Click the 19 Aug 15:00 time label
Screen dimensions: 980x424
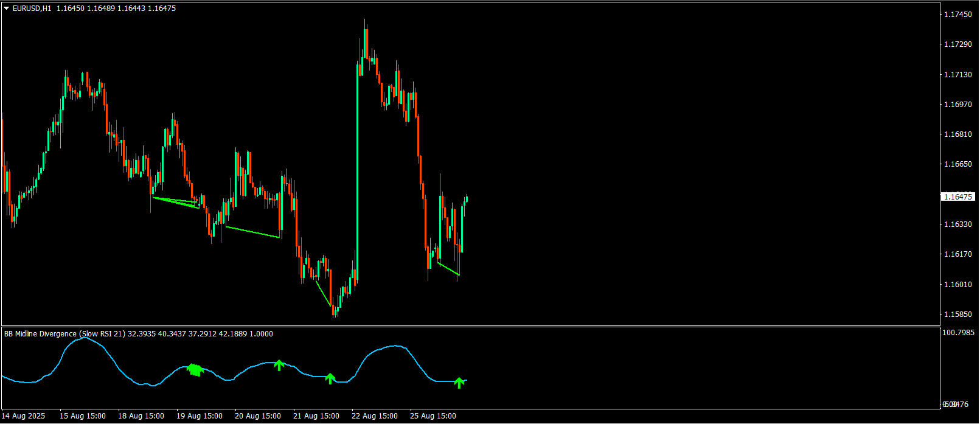point(200,416)
